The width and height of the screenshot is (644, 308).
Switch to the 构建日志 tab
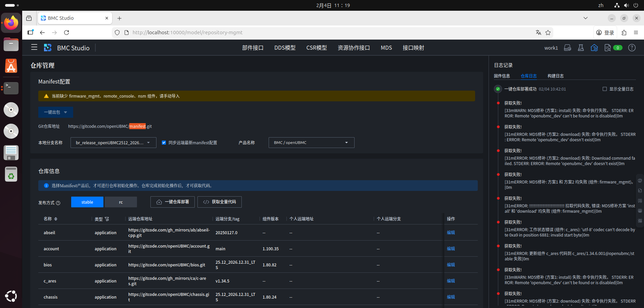(x=555, y=76)
